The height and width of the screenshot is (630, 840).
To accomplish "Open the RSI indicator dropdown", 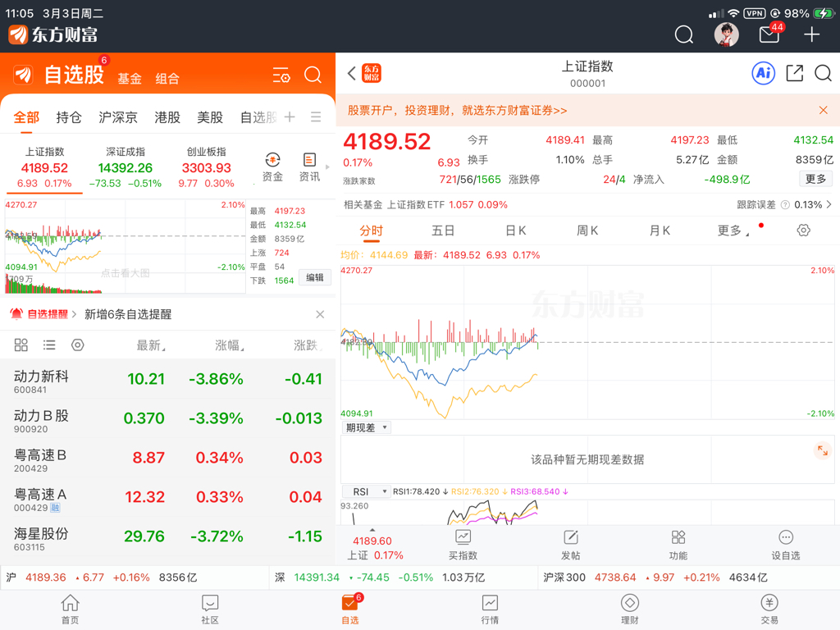I will tap(367, 492).
